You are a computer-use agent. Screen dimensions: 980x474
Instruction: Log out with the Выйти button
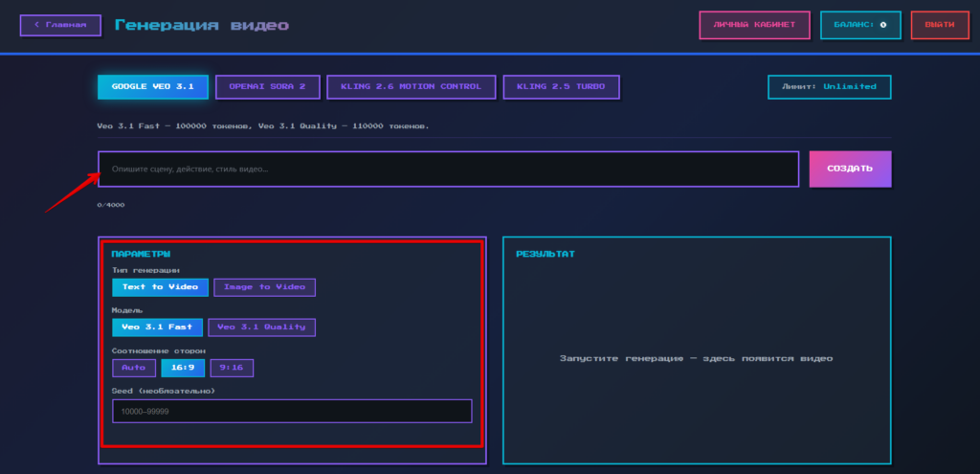tap(940, 25)
